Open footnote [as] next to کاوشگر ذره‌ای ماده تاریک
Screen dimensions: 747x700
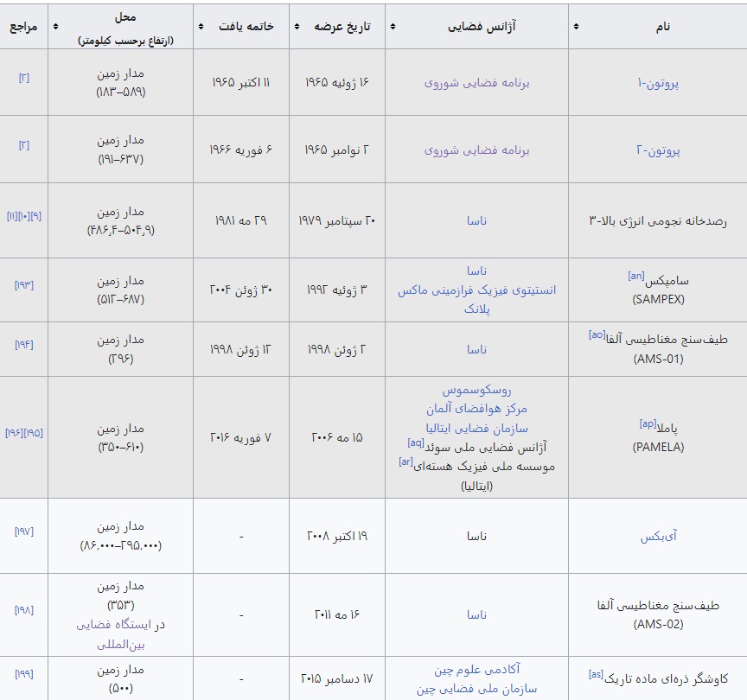click(596, 674)
